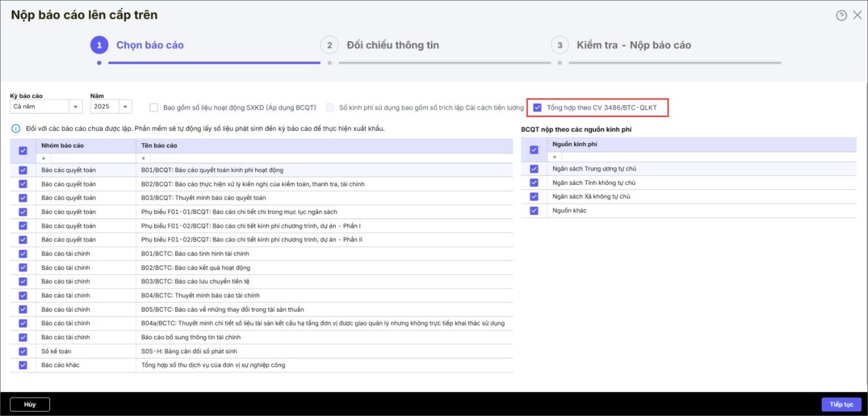868x416 pixels.
Task: Open the Năm year dropdown arrow
Action: [125, 106]
